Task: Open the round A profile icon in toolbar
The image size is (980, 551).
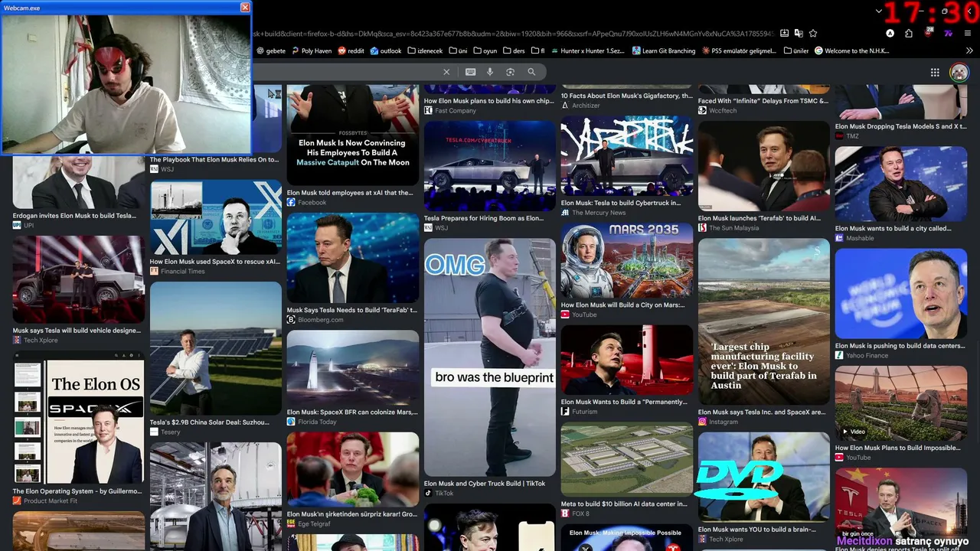Action: (890, 34)
